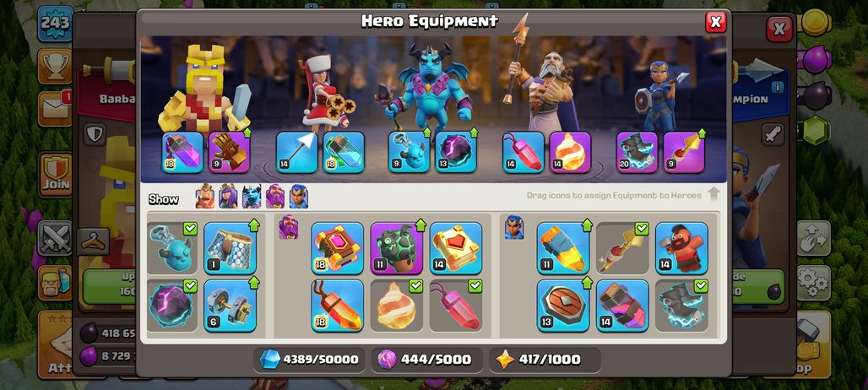Filter equipment by Barbarian King

pos(205,197)
